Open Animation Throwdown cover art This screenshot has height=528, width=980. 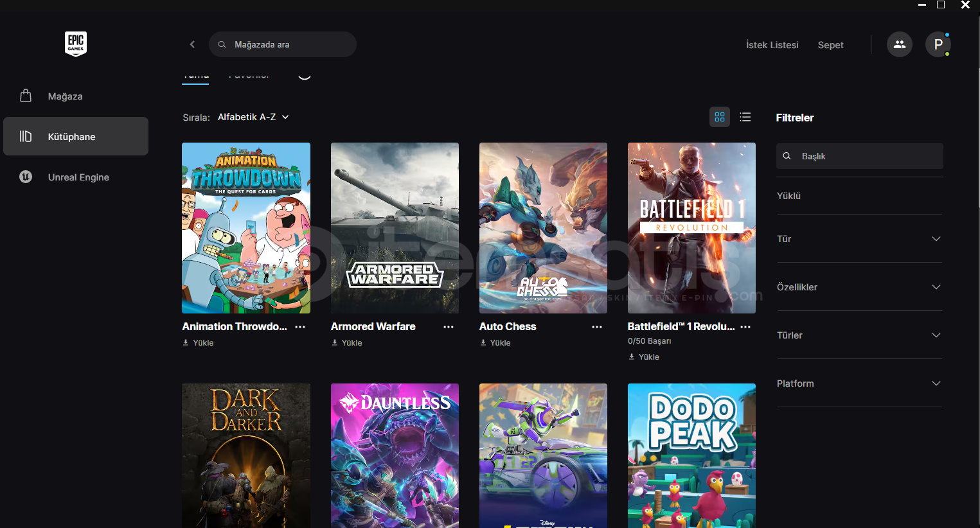[x=246, y=228]
